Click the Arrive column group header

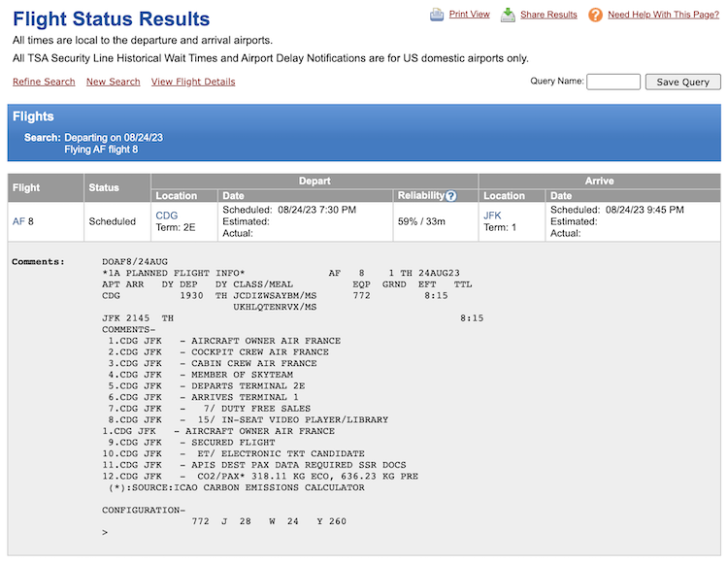[599, 181]
